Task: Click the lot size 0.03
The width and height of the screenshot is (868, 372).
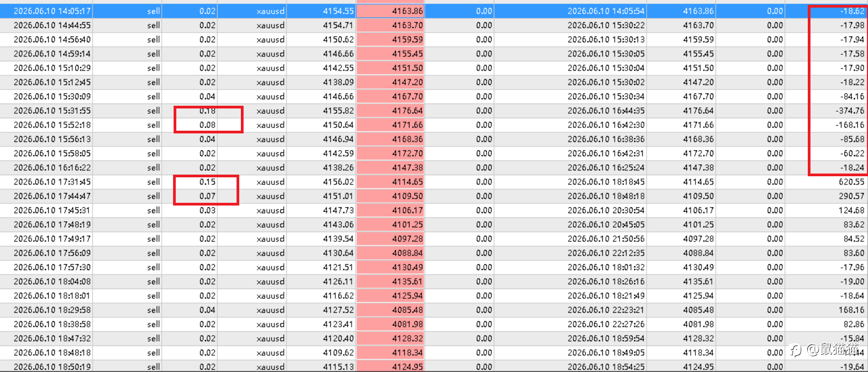Action: tap(207, 210)
